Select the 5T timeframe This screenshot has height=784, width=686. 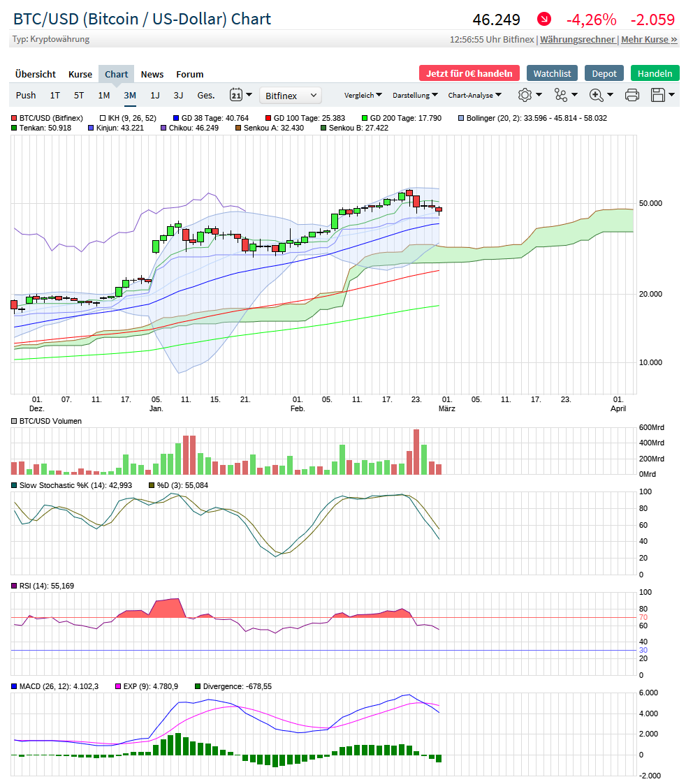79,95
